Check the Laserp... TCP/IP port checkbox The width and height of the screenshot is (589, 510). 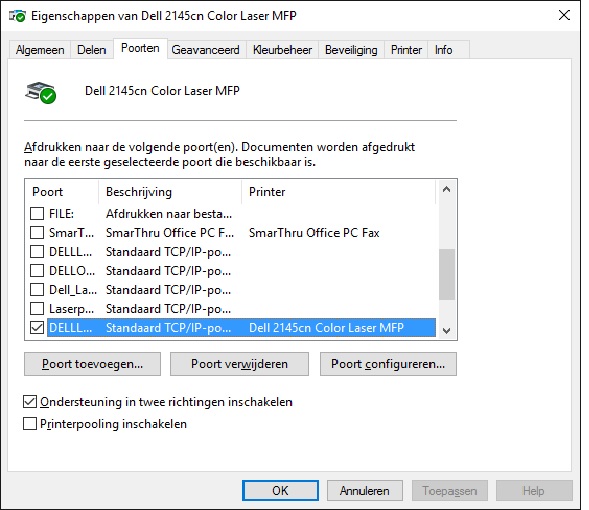point(37,309)
